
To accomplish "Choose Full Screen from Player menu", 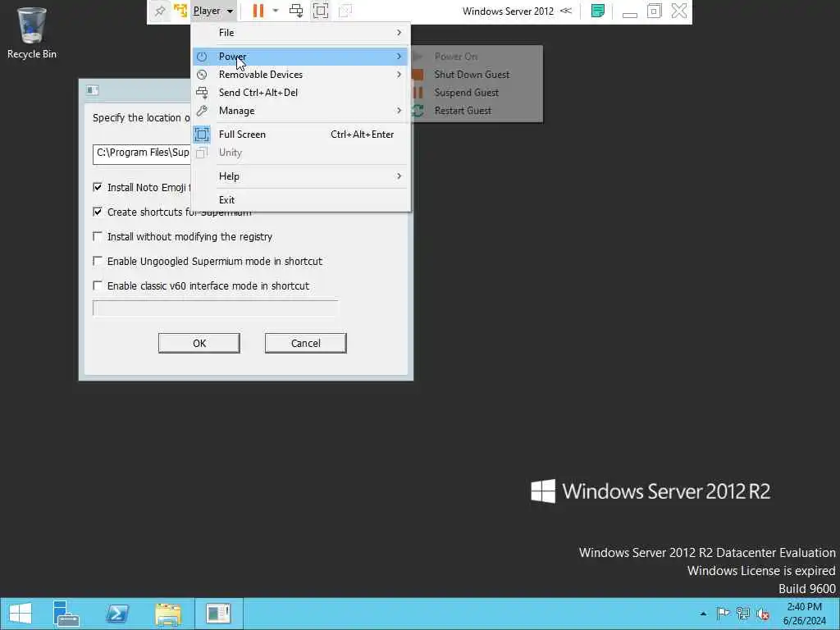I will coord(300,135).
